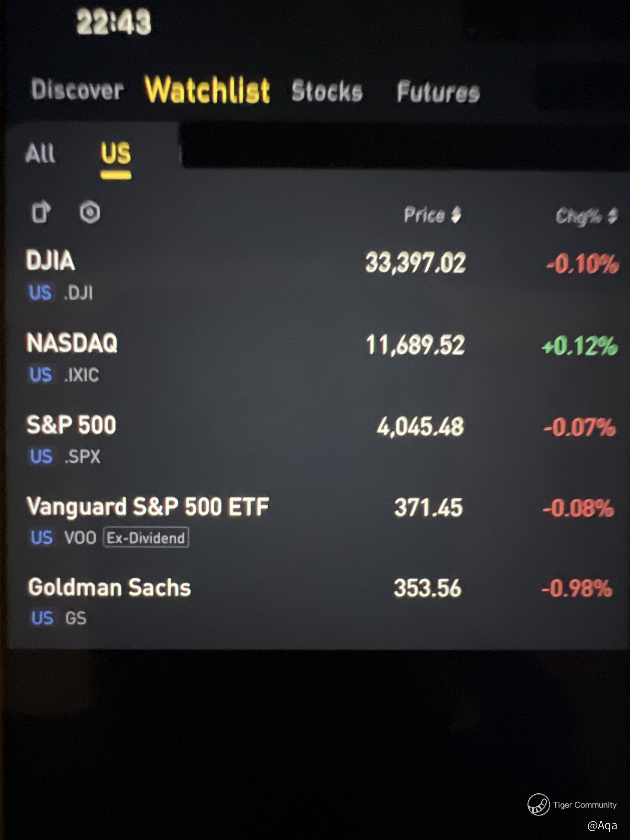Click the Tiger Community logo watermark
This screenshot has width=630, height=840.
coord(539,804)
